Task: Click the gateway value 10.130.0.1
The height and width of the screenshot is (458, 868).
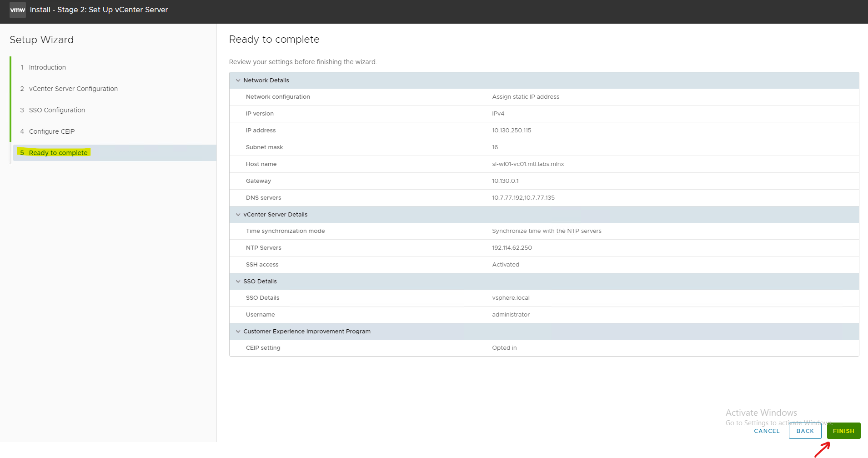Action: coord(505,181)
